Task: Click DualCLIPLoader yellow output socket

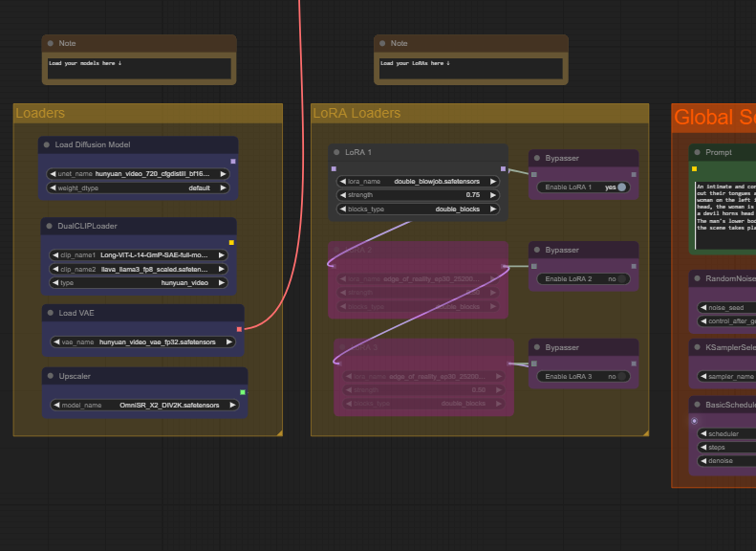Action: pos(231,242)
